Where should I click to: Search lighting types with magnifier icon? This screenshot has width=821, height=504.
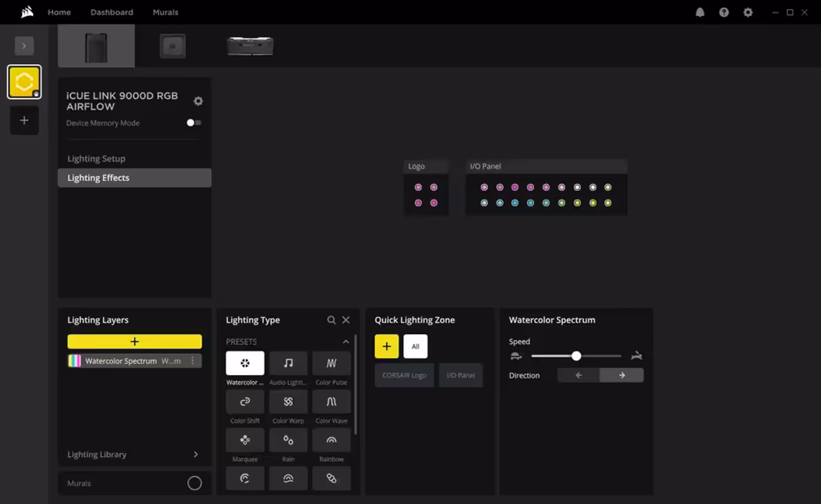(331, 320)
